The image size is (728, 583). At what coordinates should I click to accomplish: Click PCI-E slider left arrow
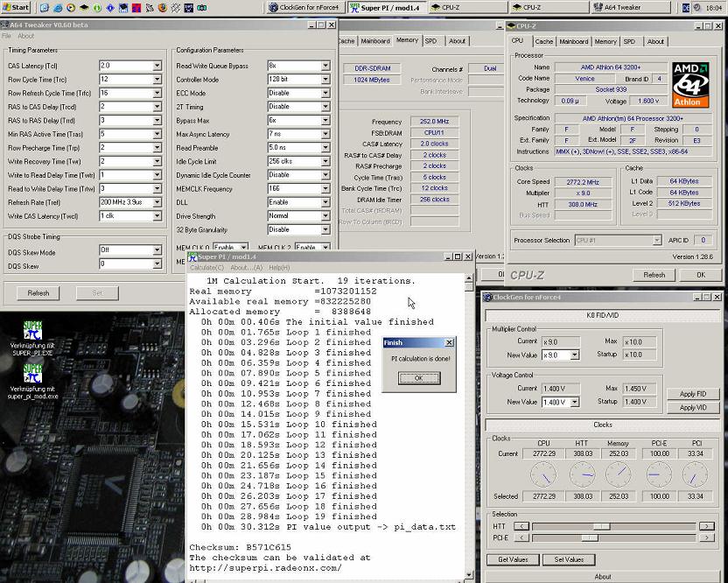pyautogui.click(x=521, y=537)
